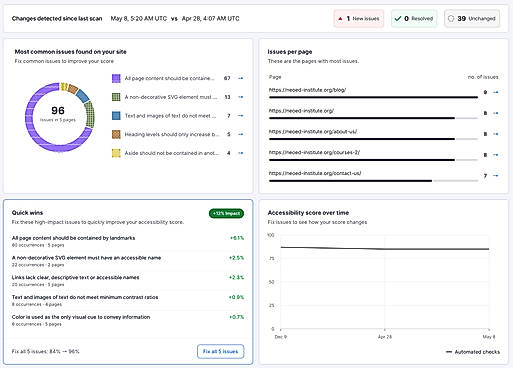The image size is (513, 368).
Task: Select the green SVG issue color swatch
Action: click(116, 97)
